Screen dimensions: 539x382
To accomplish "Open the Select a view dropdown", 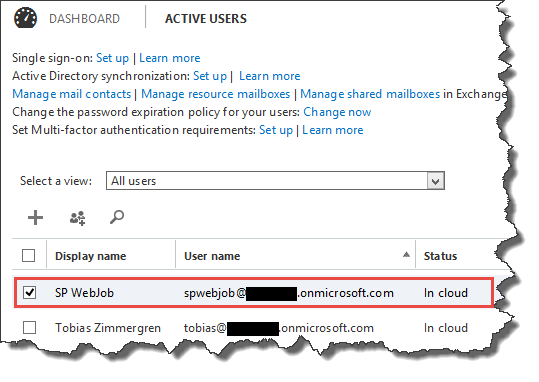I will pyautogui.click(x=275, y=181).
